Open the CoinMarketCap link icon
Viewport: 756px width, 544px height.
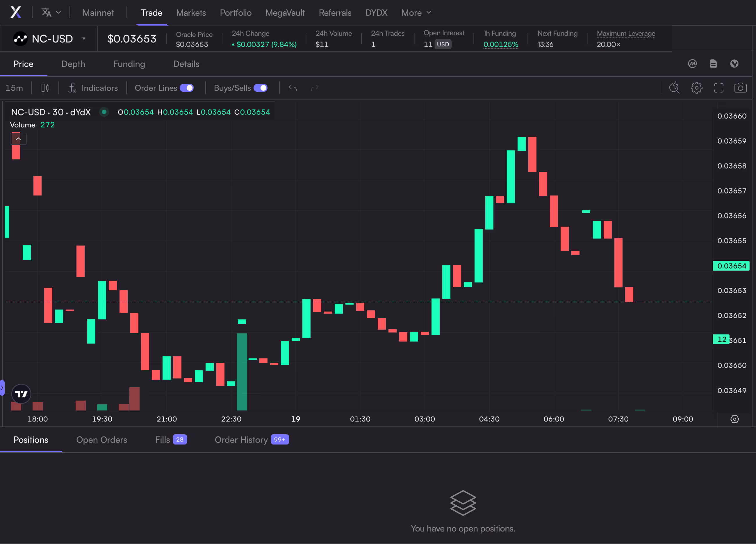click(692, 63)
